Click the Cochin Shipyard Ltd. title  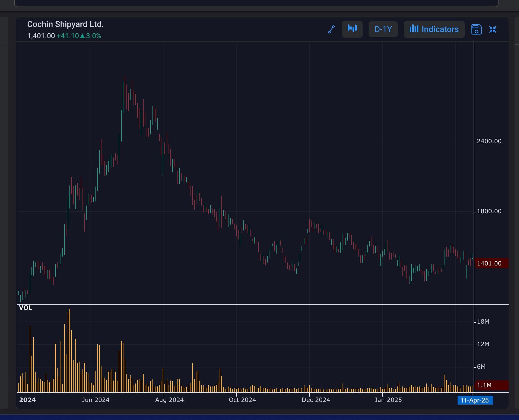click(x=65, y=24)
